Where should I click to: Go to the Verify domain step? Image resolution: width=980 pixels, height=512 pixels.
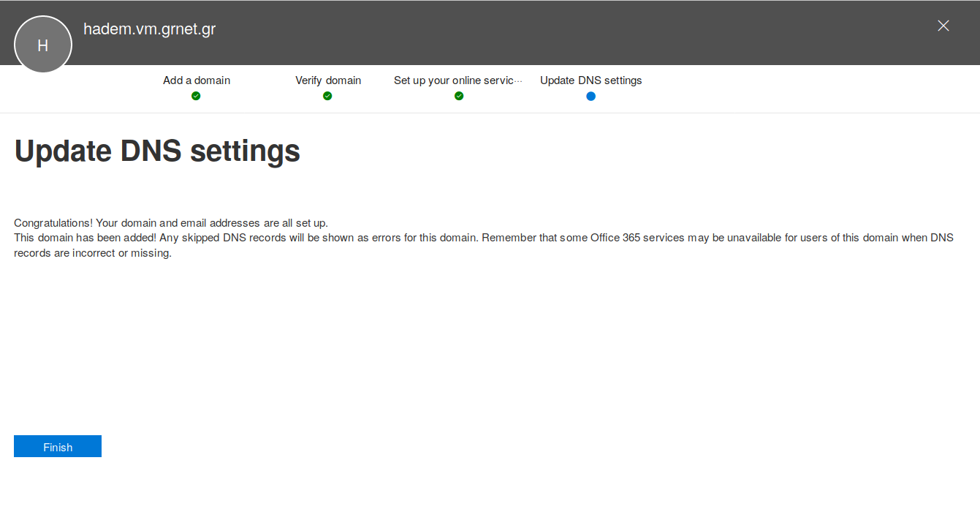click(328, 80)
